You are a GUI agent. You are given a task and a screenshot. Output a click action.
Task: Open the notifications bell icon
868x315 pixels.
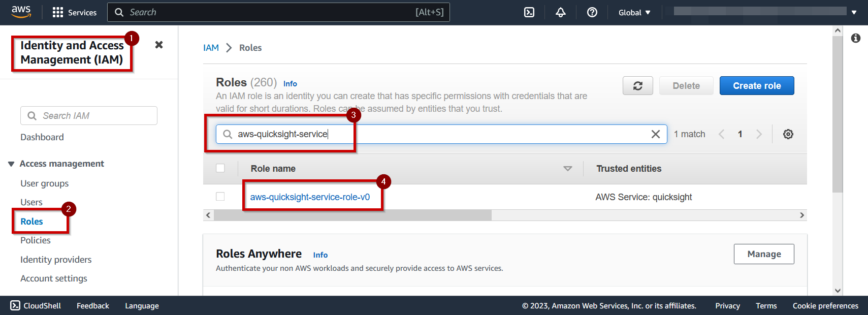[x=561, y=12]
